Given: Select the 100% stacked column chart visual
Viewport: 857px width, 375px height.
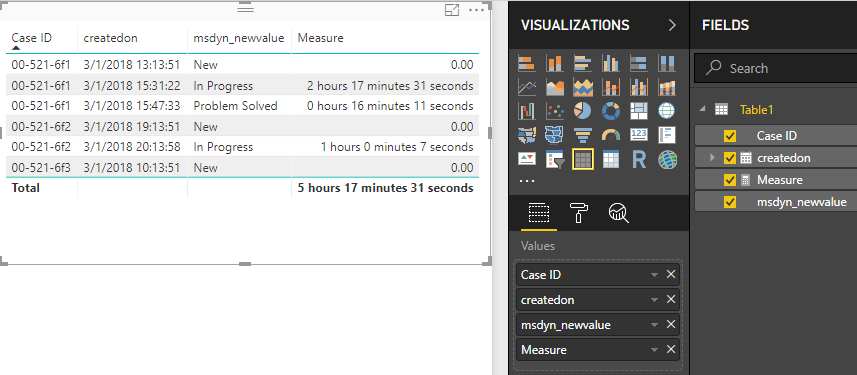Looking at the screenshot, I should click(667, 63).
